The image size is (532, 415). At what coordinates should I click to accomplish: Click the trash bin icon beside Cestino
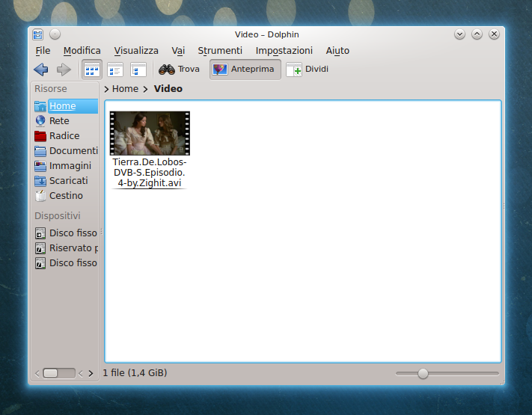40,196
